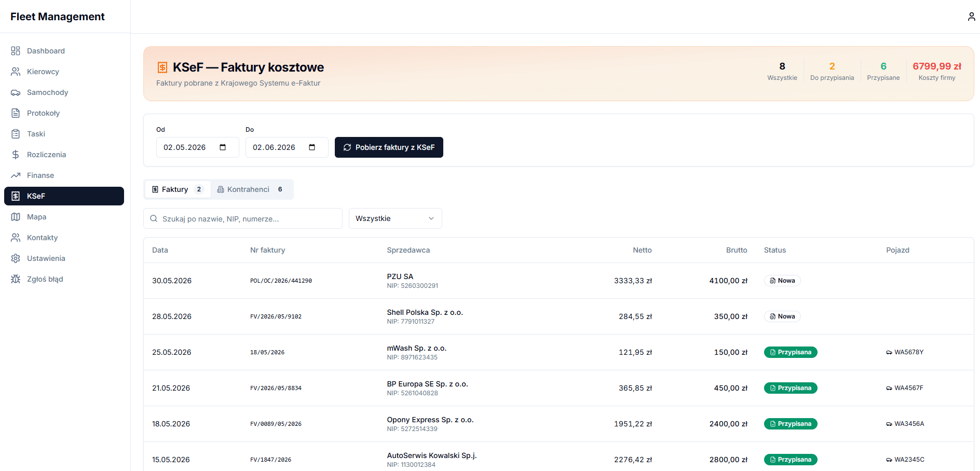Switch to Faktury tab
Viewport: 980px width, 471px height.
point(178,189)
